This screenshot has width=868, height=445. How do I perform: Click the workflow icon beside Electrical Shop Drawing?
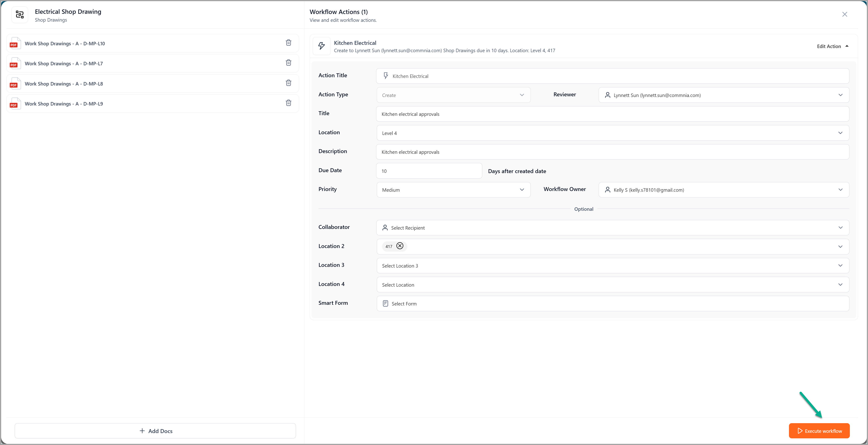(x=20, y=15)
